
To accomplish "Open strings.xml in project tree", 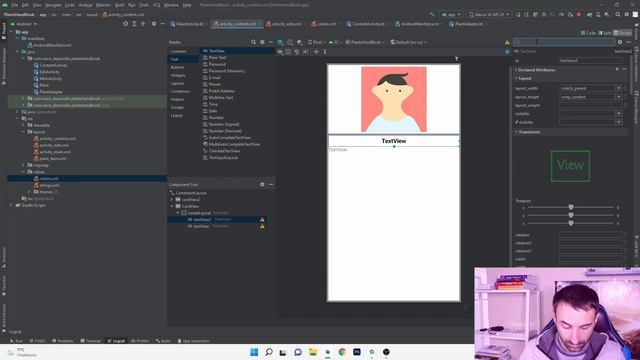I will pyautogui.click(x=49, y=185).
